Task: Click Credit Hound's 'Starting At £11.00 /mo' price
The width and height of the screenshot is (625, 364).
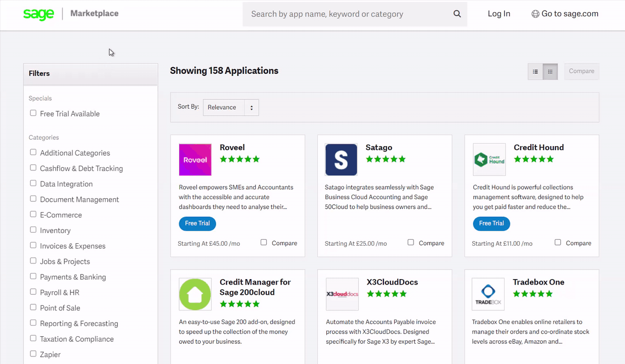Action: (502, 244)
